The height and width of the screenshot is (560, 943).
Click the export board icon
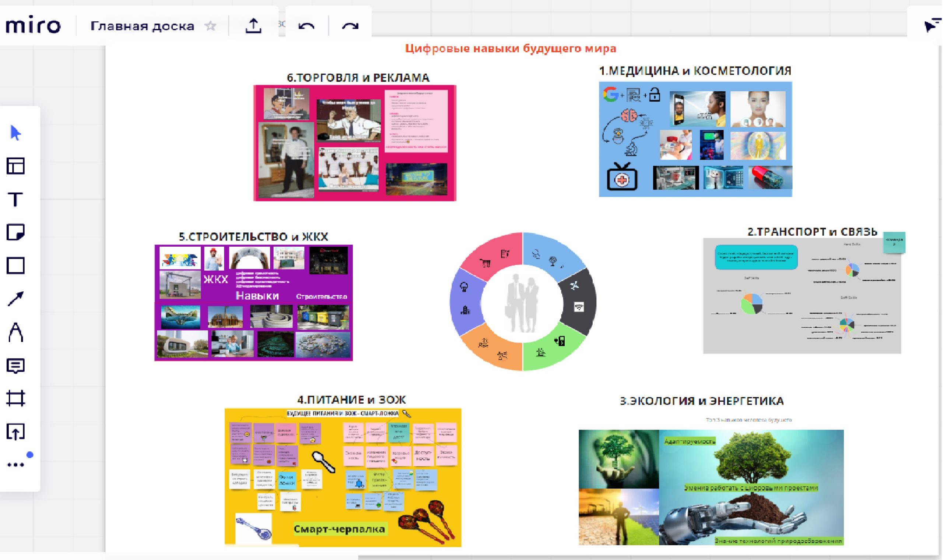pyautogui.click(x=253, y=26)
